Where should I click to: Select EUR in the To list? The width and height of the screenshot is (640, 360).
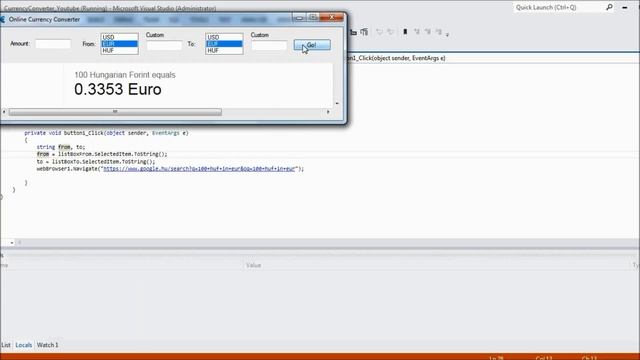[224, 44]
